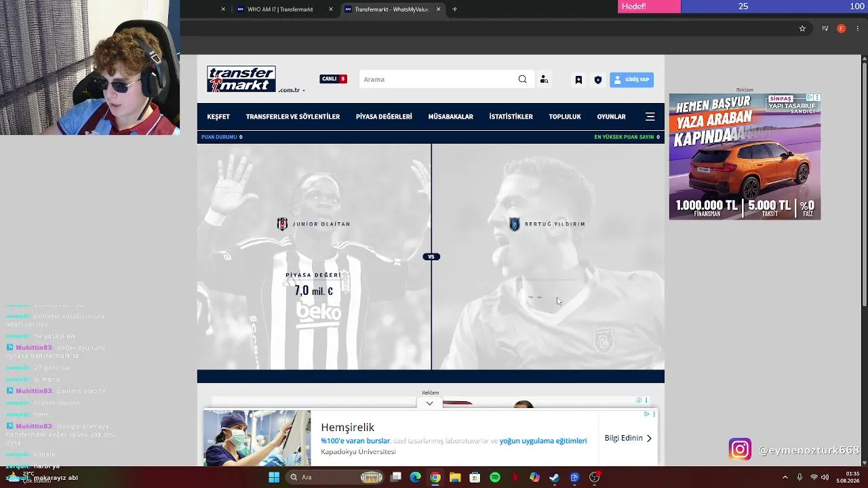This screenshot has width=868, height=488.
Task: Click the PUAN DURUMU score label
Action: 219,137
